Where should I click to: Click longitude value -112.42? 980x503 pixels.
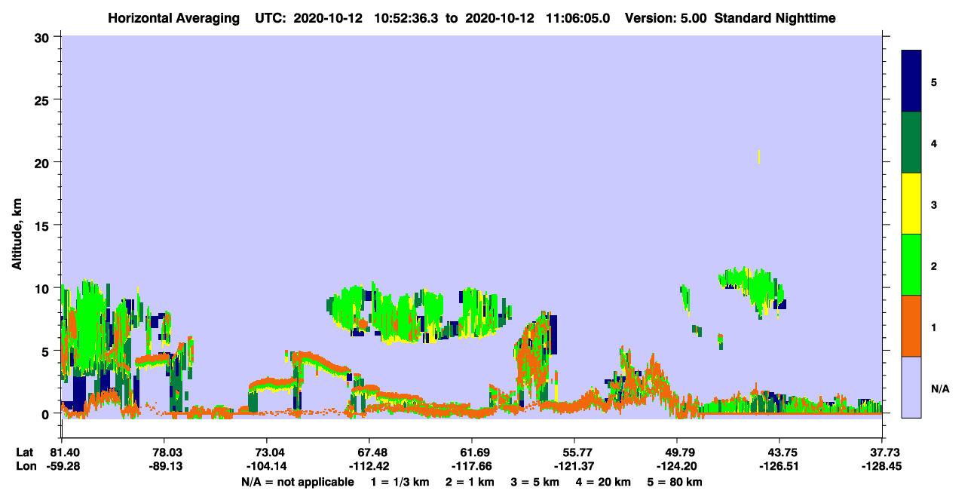pyautogui.click(x=369, y=466)
